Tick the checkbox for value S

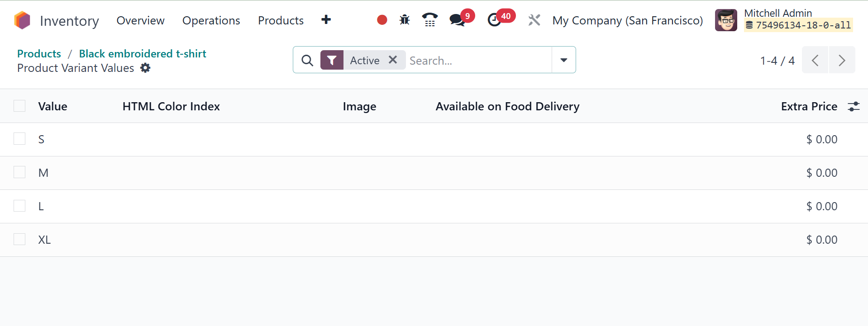19,139
